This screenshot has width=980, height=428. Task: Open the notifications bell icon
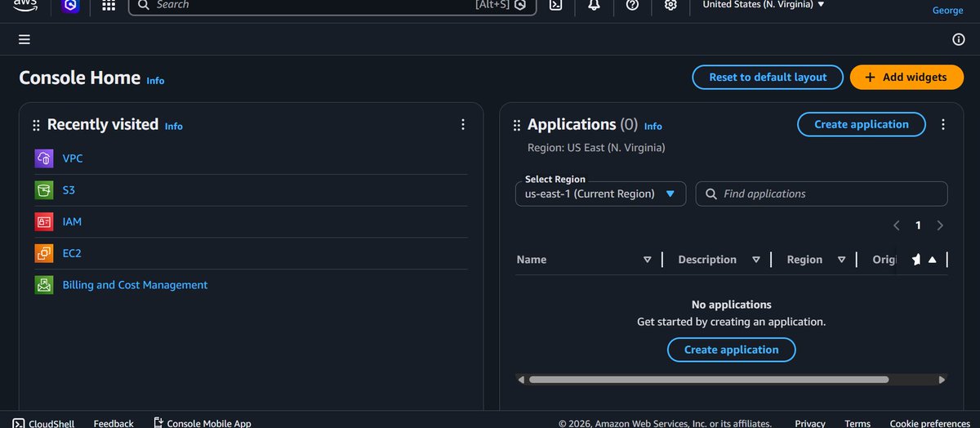pos(594,5)
